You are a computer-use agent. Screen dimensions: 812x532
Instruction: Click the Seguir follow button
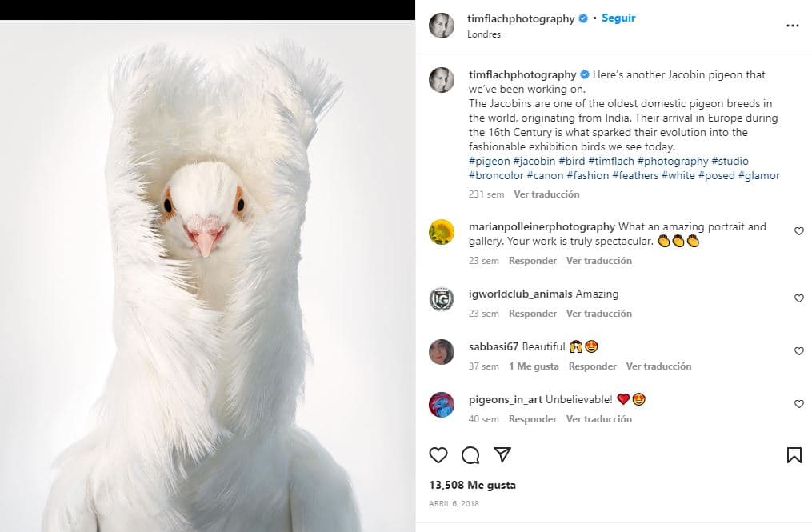pos(618,18)
